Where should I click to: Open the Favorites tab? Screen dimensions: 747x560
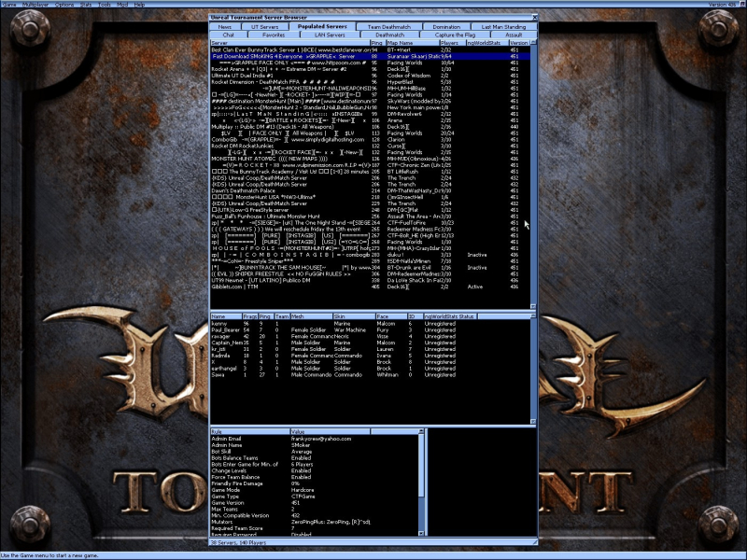point(274,35)
